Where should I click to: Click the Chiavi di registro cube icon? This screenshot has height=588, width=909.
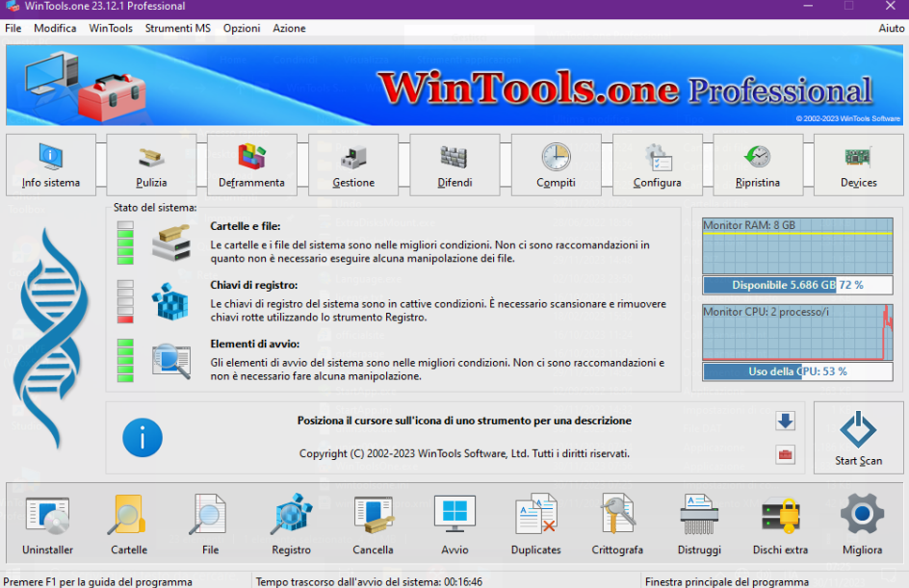point(170,301)
